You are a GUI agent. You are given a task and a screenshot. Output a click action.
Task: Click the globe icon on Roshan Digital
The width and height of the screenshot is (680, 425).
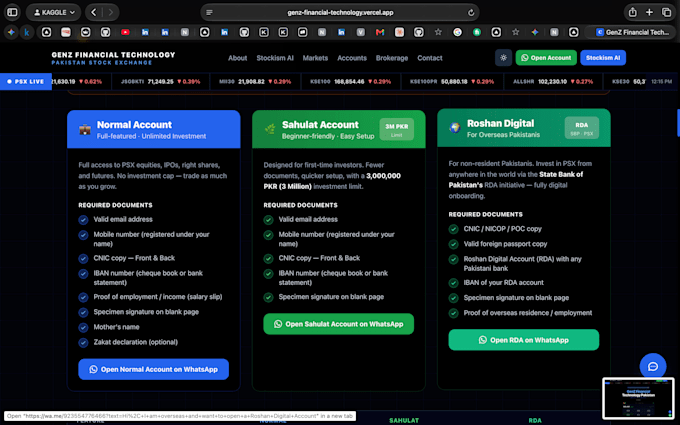454,128
